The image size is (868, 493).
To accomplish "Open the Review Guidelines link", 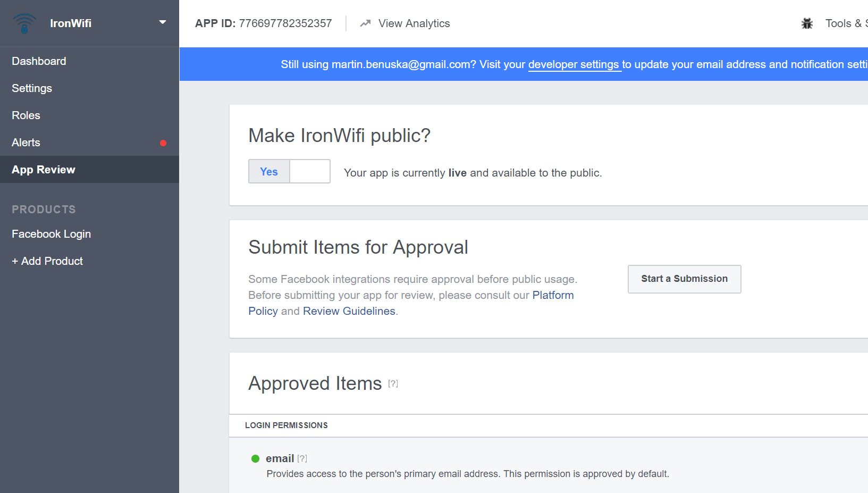I will pyautogui.click(x=349, y=311).
